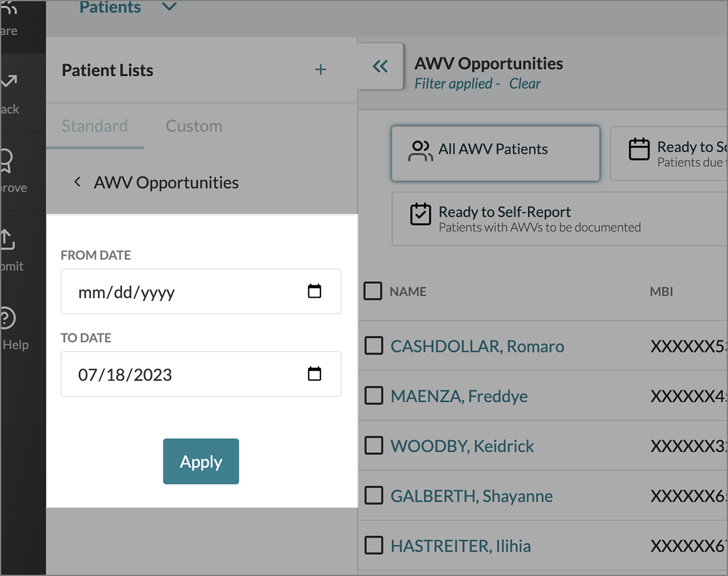Open the To Date calendar picker icon
The height and width of the screenshot is (576, 728).
tap(314, 374)
